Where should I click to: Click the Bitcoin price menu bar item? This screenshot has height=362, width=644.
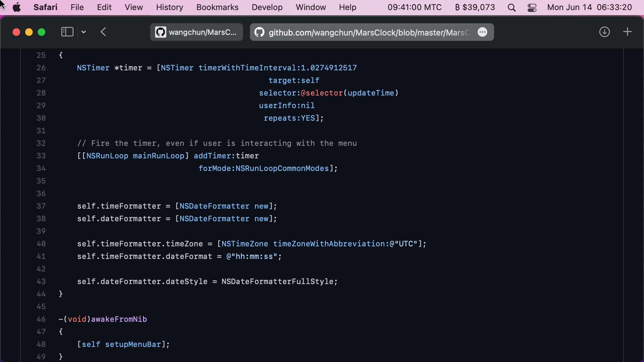[475, 7]
